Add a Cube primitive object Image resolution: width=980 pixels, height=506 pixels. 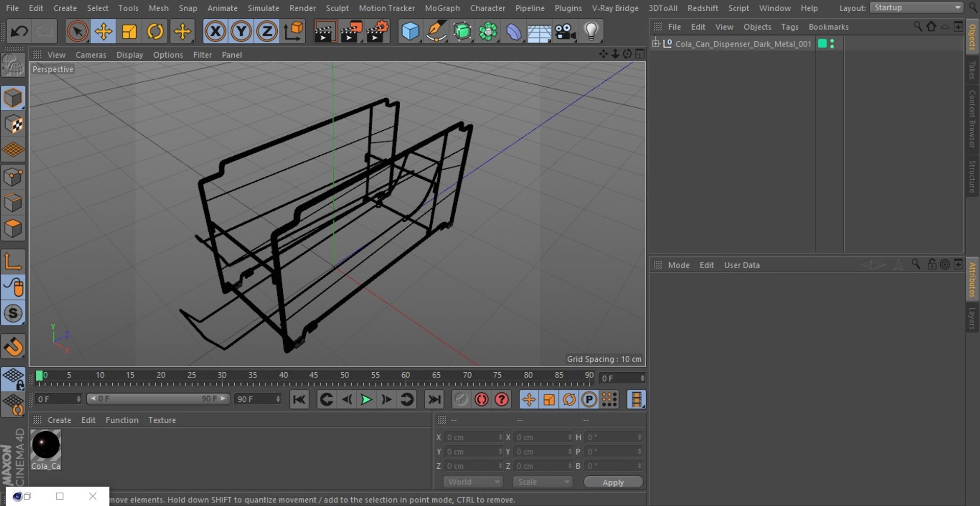(x=410, y=32)
